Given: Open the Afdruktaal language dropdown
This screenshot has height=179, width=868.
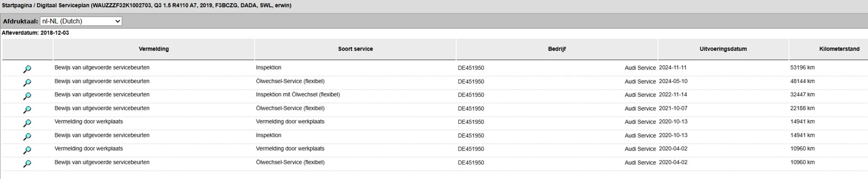Looking at the screenshot, I should coord(81,21).
